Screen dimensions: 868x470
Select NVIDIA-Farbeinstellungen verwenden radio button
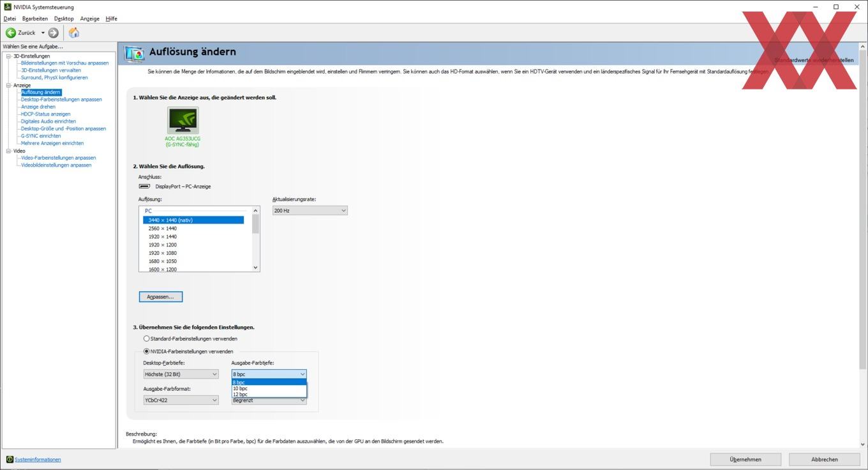pyautogui.click(x=147, y=351)
